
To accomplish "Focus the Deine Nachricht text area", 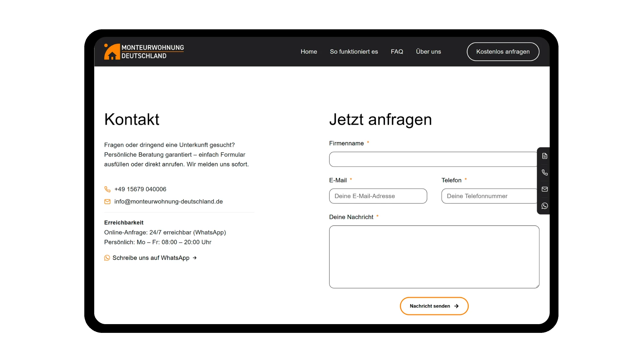I will [x=434, y=257].
